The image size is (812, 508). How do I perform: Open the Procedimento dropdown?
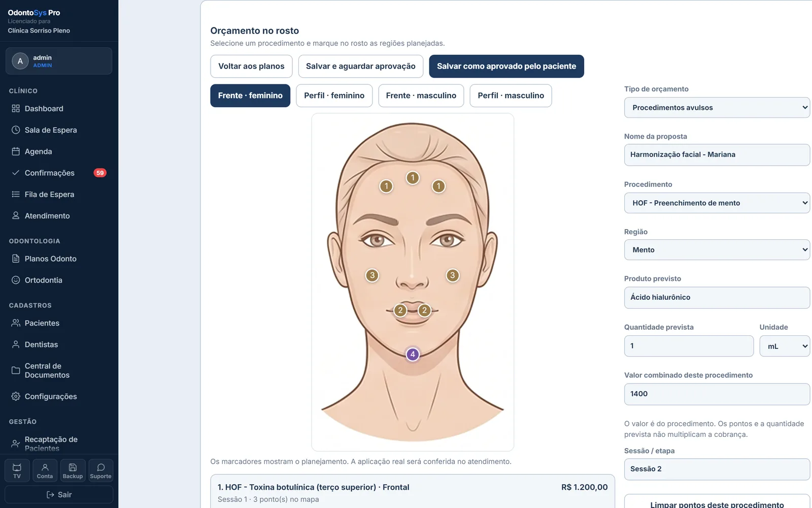point(717,203)
